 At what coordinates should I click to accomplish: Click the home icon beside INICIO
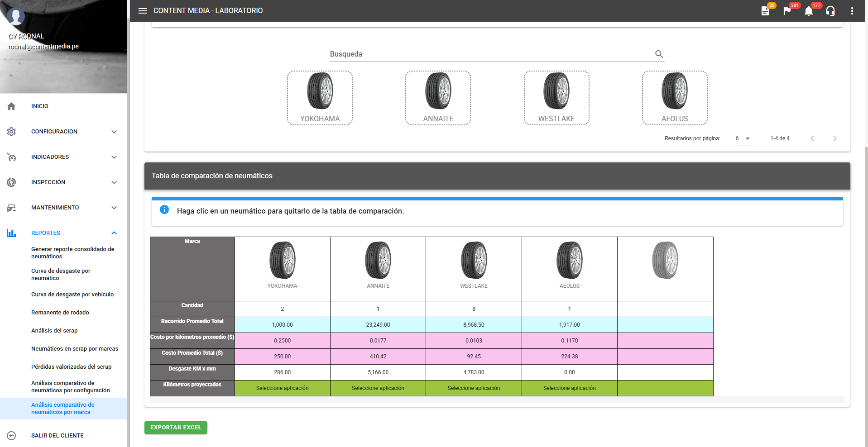click(x=12, y=106)
